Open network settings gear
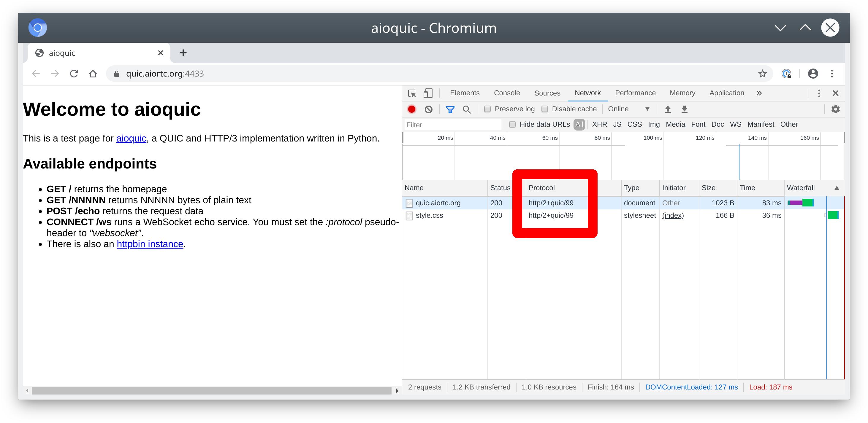The height and width of the screenshot is (423, 868). click(836, 109)
